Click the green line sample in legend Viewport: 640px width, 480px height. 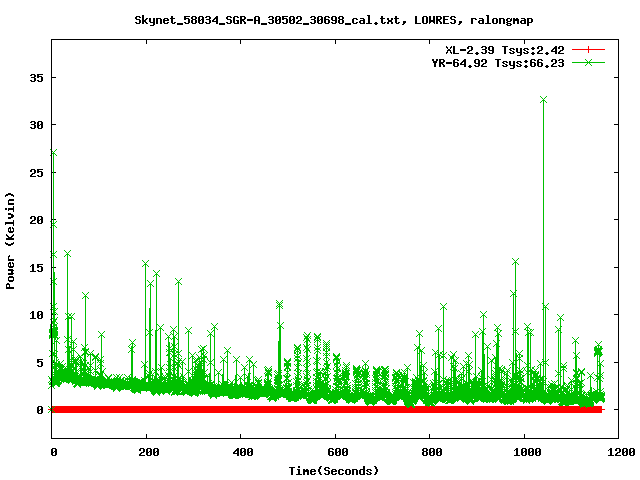coord(588,62)
